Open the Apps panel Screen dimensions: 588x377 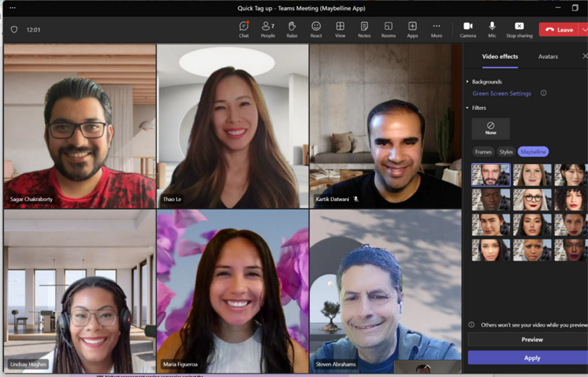point(412,29)
